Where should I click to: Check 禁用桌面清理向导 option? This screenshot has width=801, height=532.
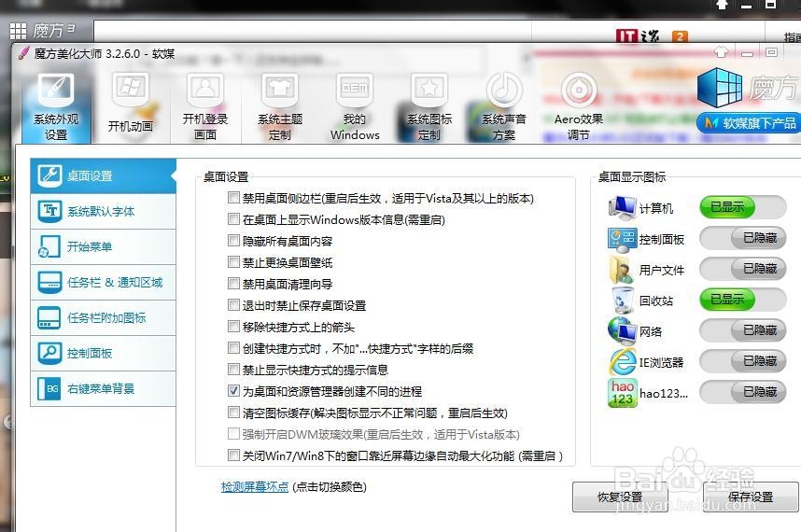pyautogui.click(x=233, y=284)
